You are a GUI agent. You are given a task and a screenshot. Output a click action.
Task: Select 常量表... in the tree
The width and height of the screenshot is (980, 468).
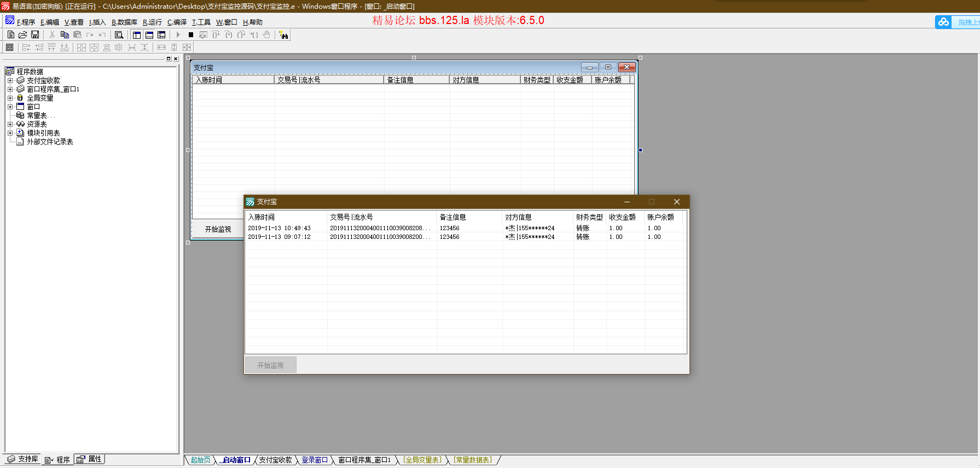click(x=41, y=115)
